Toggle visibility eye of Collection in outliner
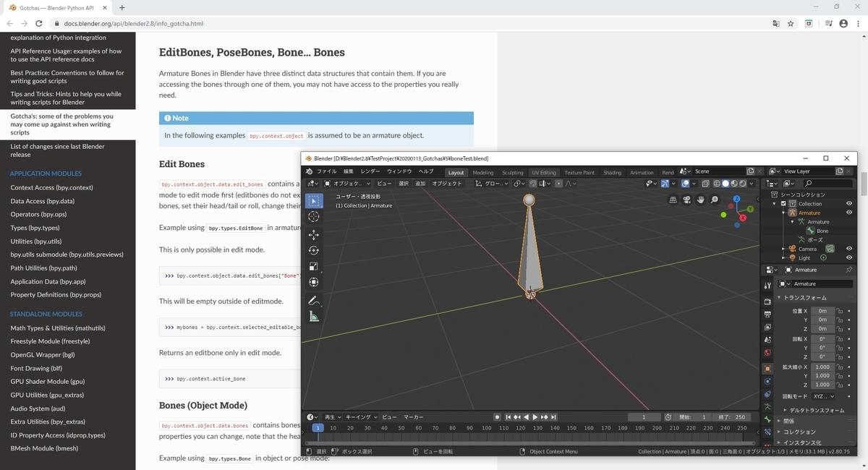 click(848, 204)
